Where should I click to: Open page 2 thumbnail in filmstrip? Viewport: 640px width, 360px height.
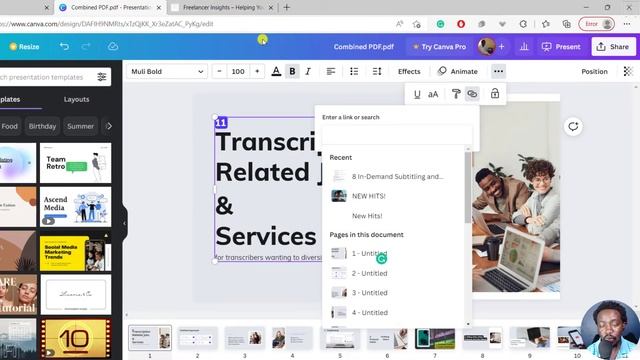197,338
